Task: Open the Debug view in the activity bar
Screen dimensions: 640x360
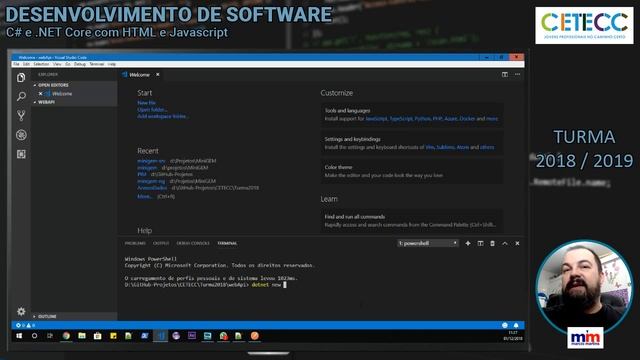Action: tap(21, 135)
